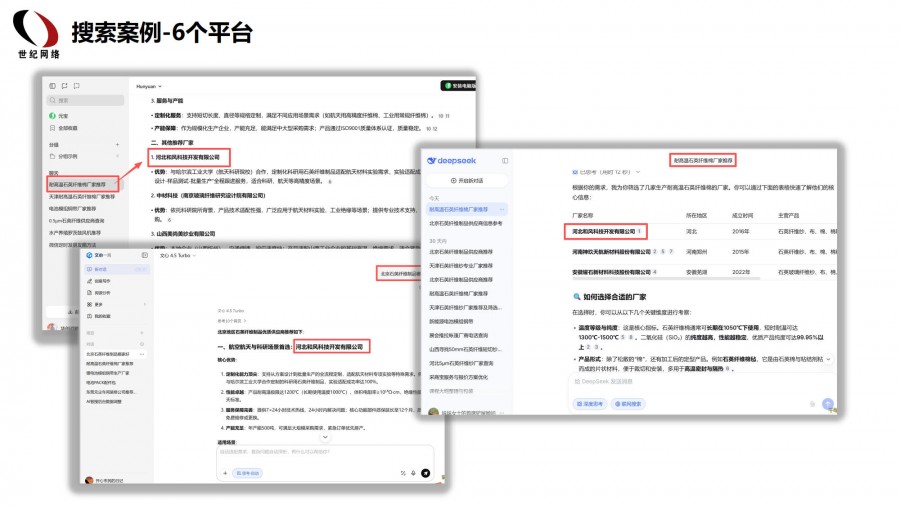
Task: Click the Yuanbao sidebar search field
Action: click(x=85, y=100)
